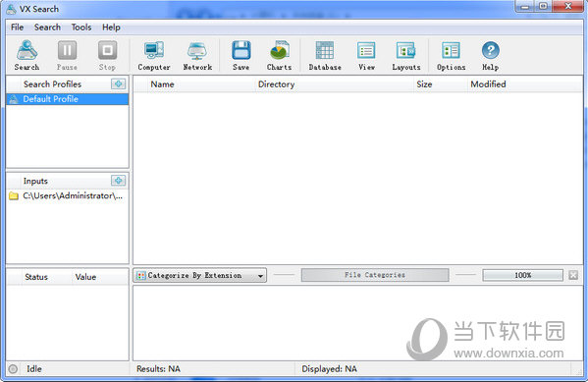Open the Help menu
Image resolution: width=588 pixels, height=382 pixels.
coord(111,27)
